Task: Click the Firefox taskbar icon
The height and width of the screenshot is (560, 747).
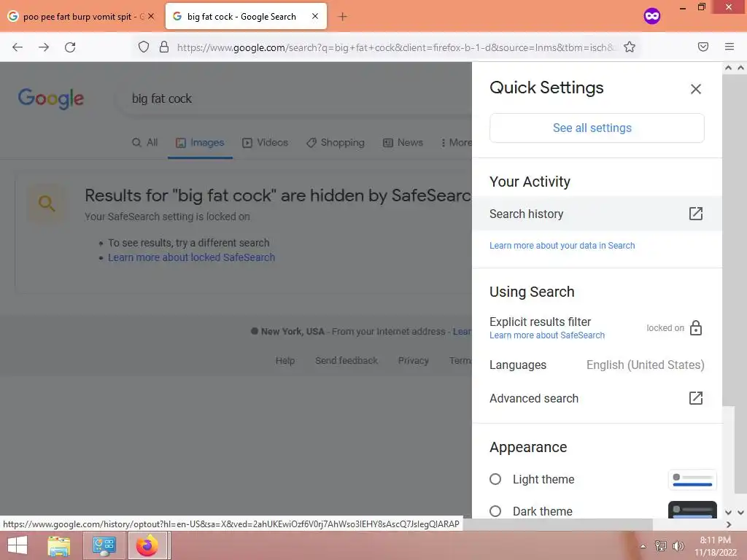Action: point(147,545)
